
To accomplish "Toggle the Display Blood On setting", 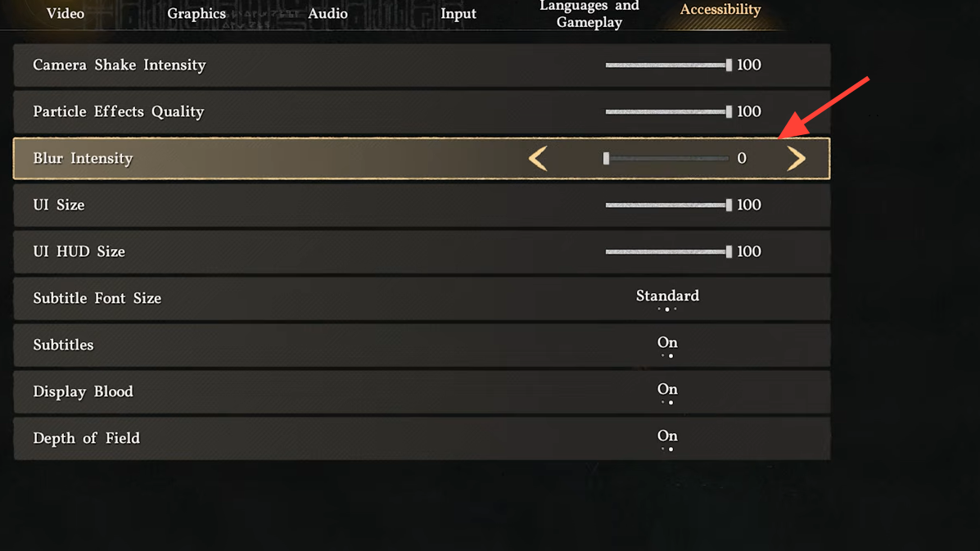I will point(667,390).
